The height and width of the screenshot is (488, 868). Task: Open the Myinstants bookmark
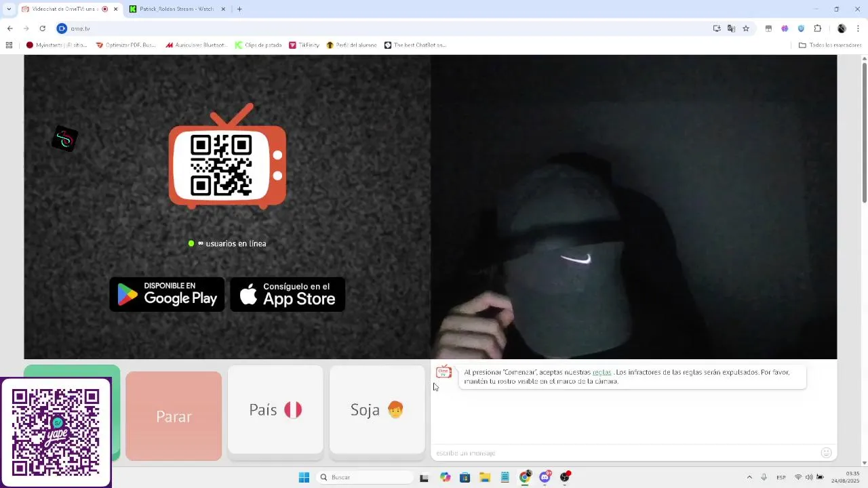tap(56, 45)
